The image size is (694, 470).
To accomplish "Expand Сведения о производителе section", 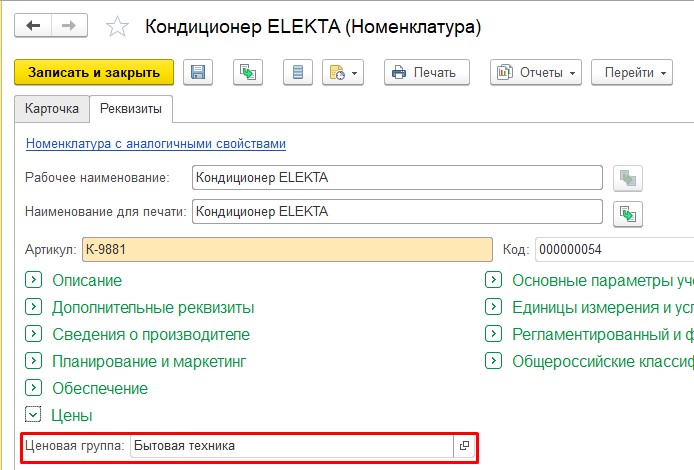I will point(34,334).
